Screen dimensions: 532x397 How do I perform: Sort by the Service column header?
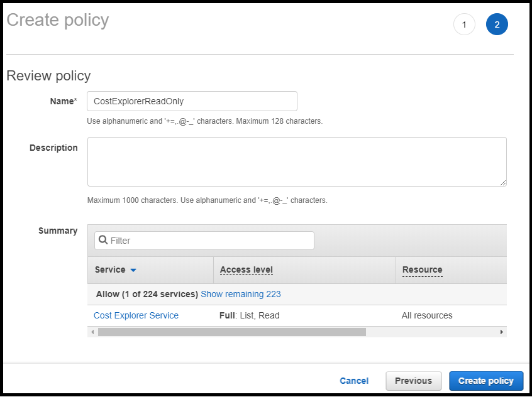(110, 269)
